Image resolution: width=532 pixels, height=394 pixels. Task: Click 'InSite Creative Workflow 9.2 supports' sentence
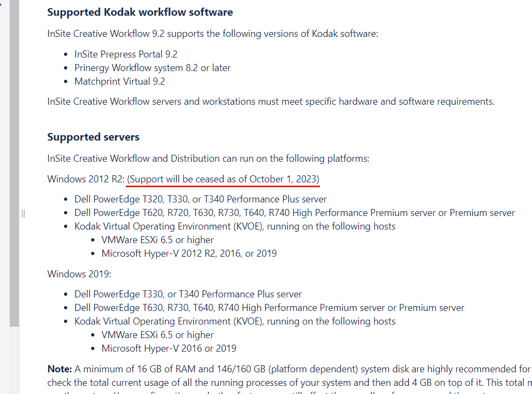point(213,34)
